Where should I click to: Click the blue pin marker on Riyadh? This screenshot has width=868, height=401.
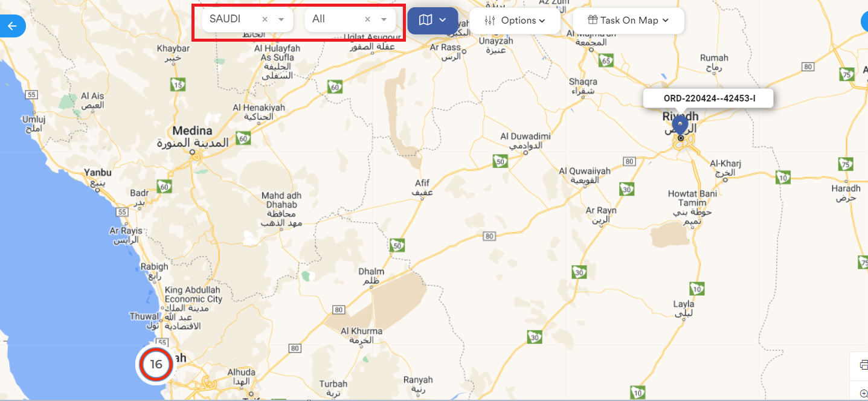tap(680, 124)
